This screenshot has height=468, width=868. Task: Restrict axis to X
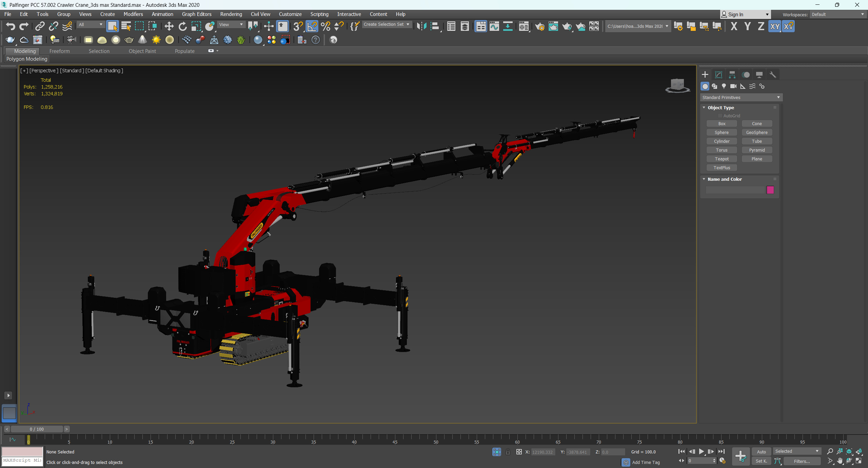pos(734,26)
